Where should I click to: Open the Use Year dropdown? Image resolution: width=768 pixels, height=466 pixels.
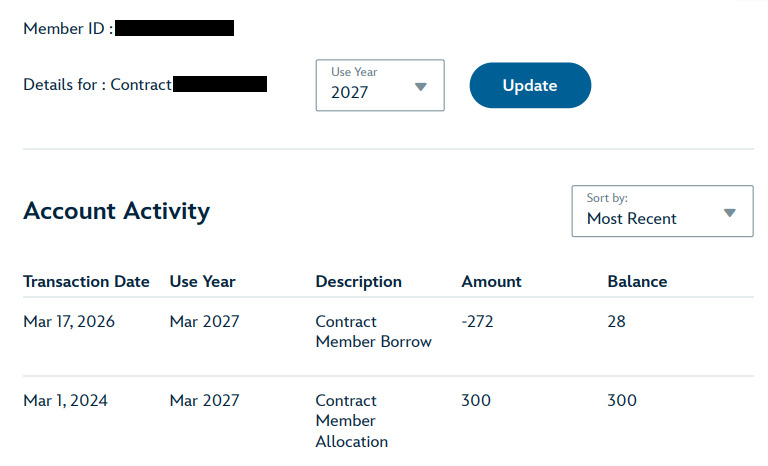pos(380,85)
